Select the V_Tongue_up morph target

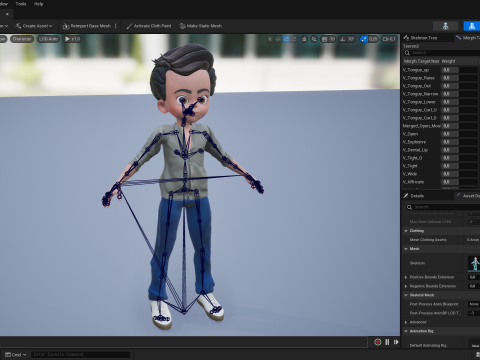tap(416, 70)
